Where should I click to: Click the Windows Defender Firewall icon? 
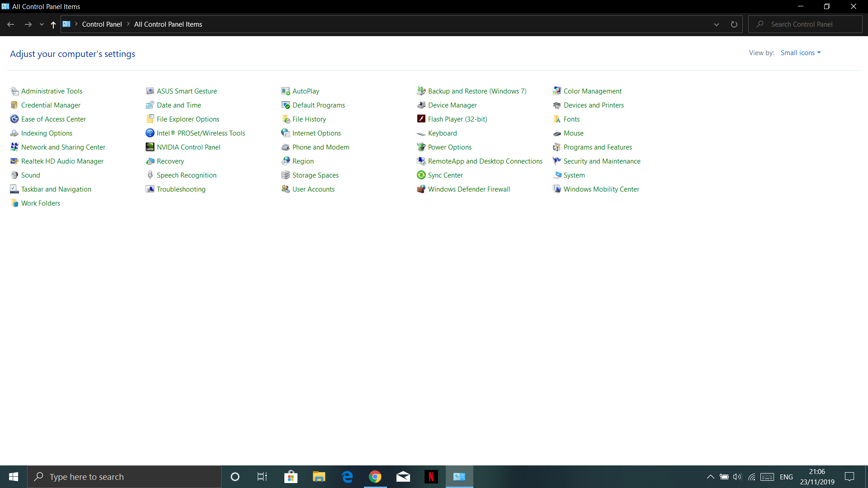click(x=421, y=189)
